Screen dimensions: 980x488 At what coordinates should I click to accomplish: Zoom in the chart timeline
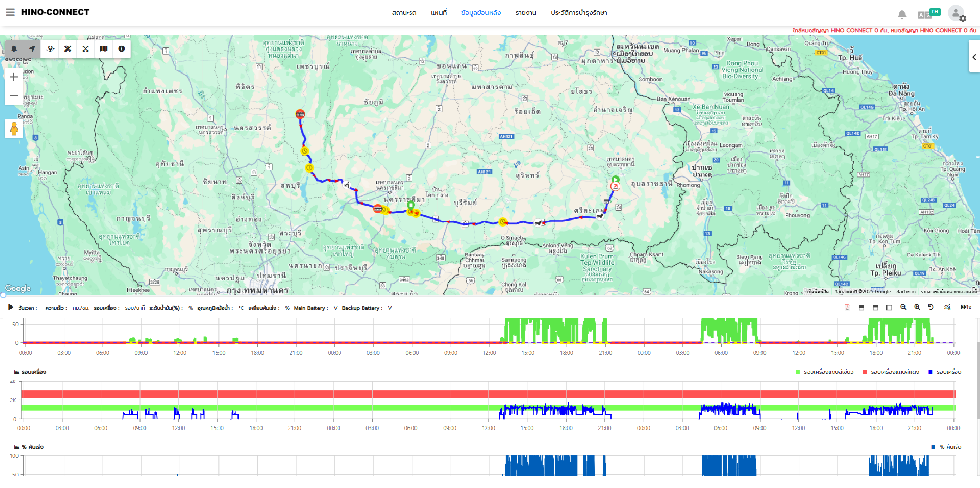(x=917, y=307)
